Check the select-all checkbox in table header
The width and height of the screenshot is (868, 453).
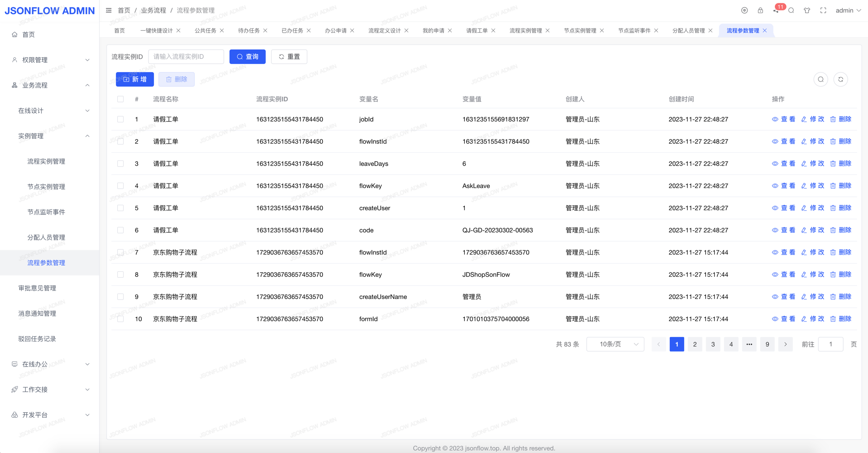(x=120, y=99)
